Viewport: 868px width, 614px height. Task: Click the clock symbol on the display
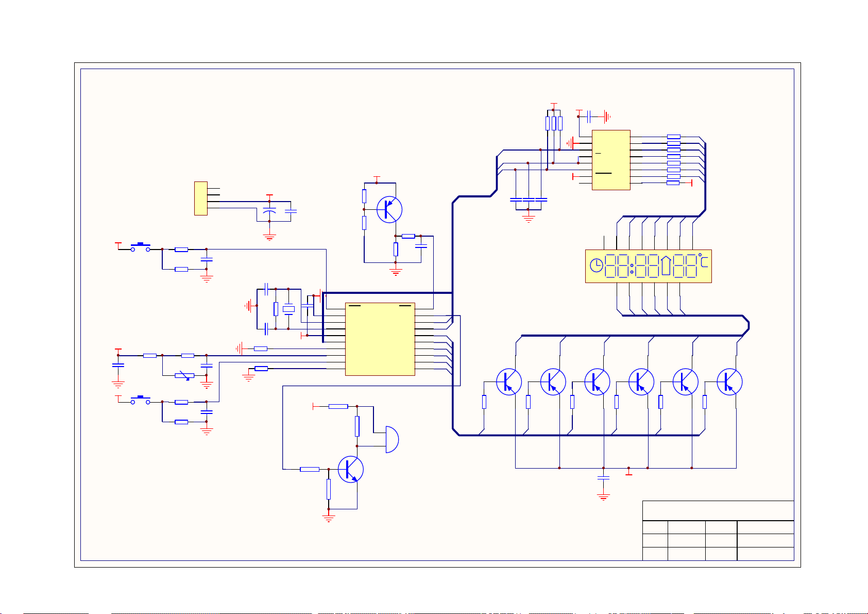pyautogui.click(x=596, y=265)
